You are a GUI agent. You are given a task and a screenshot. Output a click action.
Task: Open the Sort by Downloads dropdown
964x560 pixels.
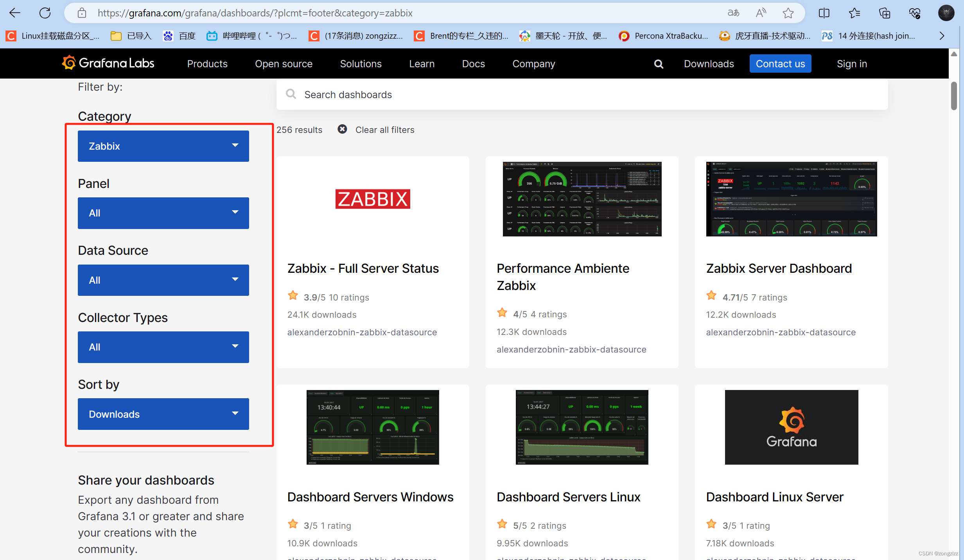coord(163,414)
